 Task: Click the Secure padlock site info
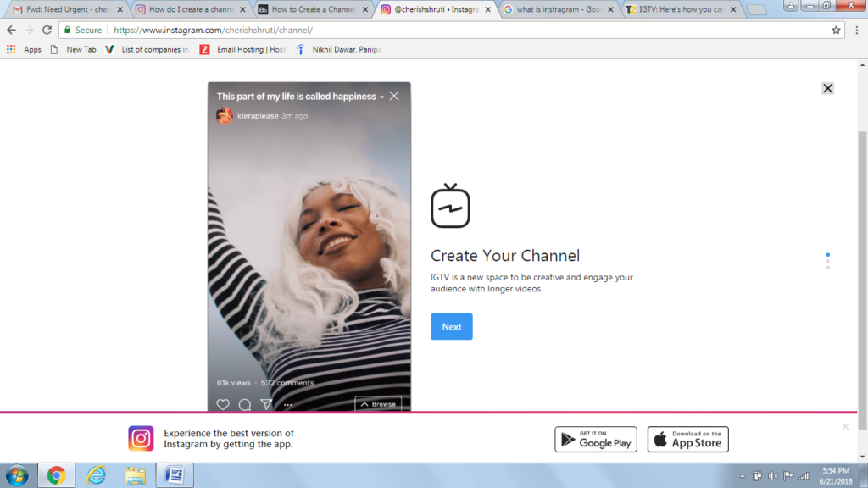tap(83, 30)
